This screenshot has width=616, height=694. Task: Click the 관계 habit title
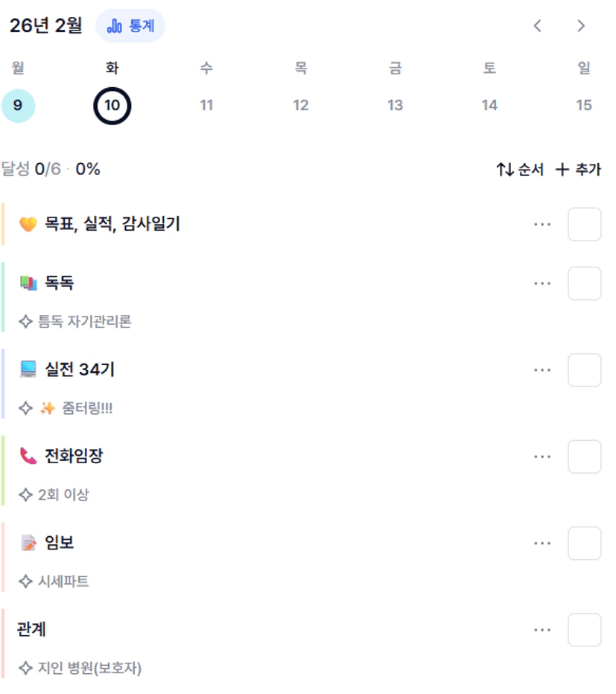[31, 629]
